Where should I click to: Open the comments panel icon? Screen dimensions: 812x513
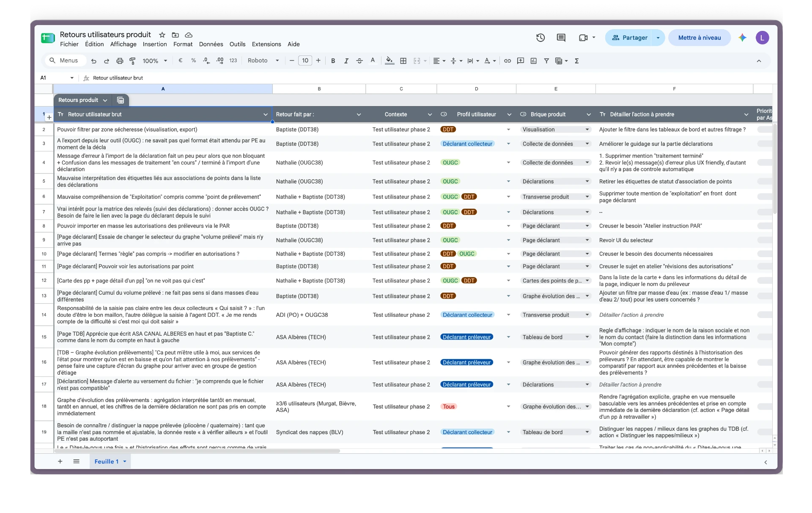[561, 38]
